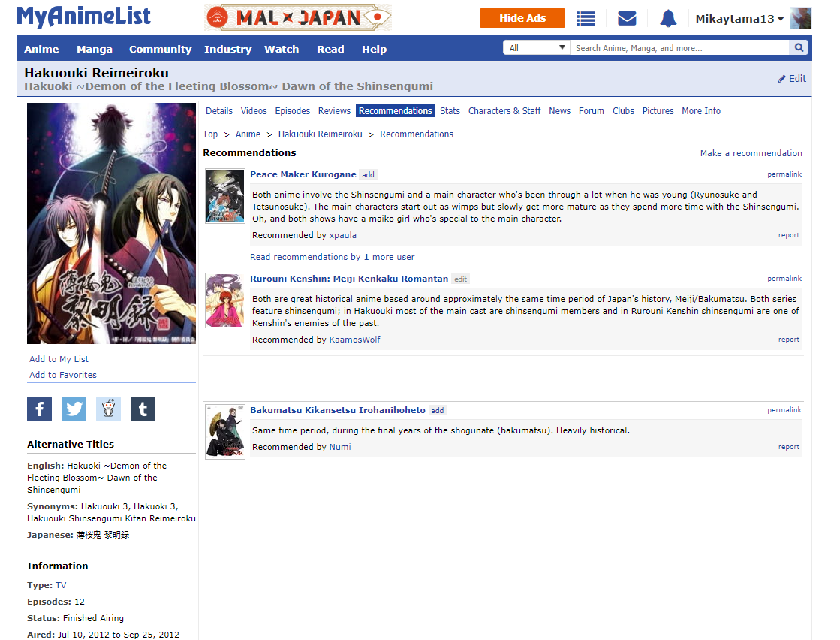
Task: Open notifications bell icon
Action: [668, 19]
